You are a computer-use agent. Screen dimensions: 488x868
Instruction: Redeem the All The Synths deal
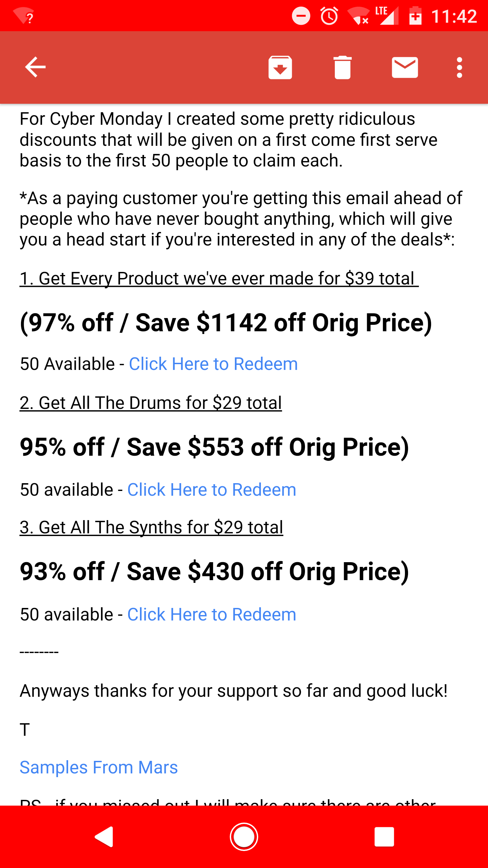[211, 614]
